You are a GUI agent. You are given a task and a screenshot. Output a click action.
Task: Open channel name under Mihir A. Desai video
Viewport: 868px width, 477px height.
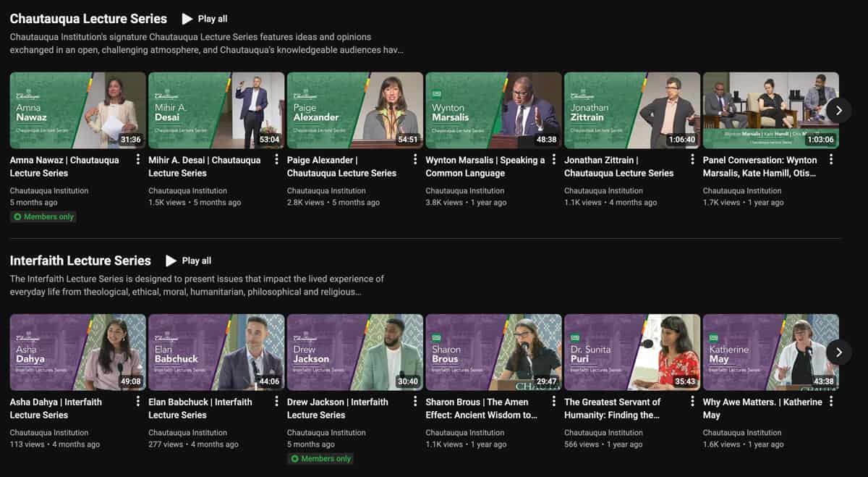[x=188, y=191]
